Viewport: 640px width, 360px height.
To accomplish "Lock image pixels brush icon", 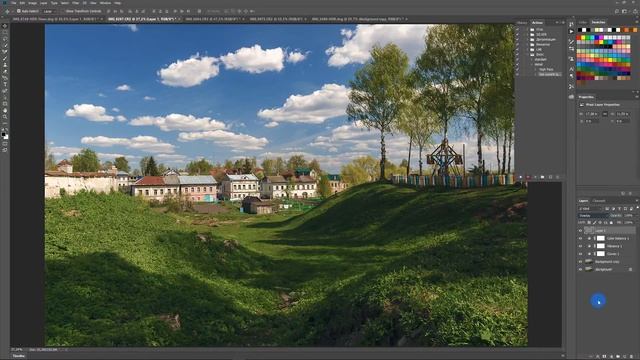I will [x=595, y=222].
